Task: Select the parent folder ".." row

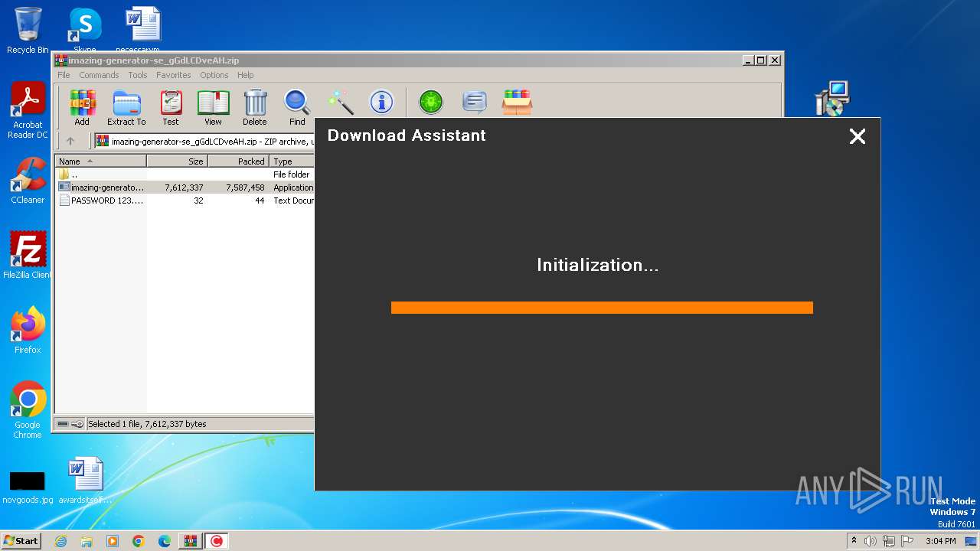Action: pos(185,174)
